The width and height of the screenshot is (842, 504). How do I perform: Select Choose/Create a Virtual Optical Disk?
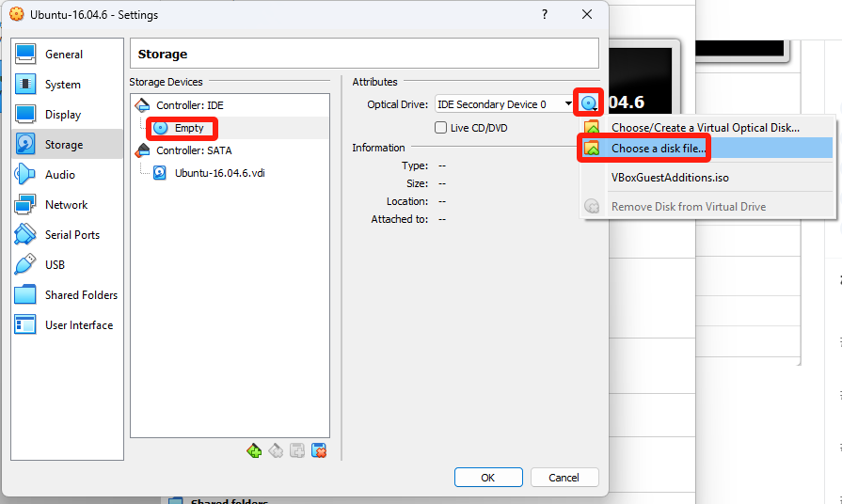707,128
